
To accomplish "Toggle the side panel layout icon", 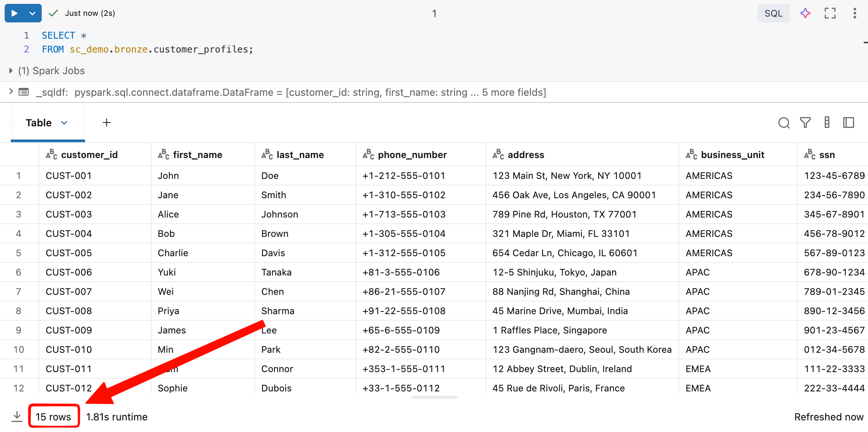I will click(849, 123).
